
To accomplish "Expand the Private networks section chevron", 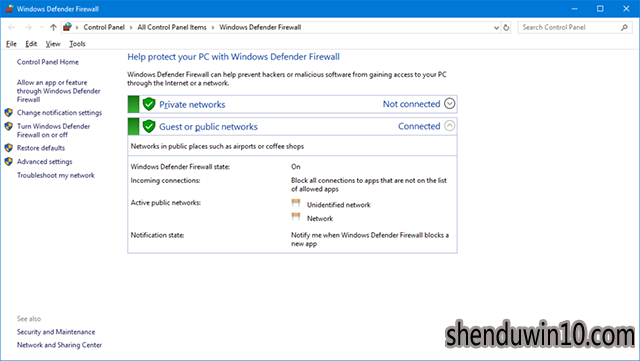I will coord(449,104).
